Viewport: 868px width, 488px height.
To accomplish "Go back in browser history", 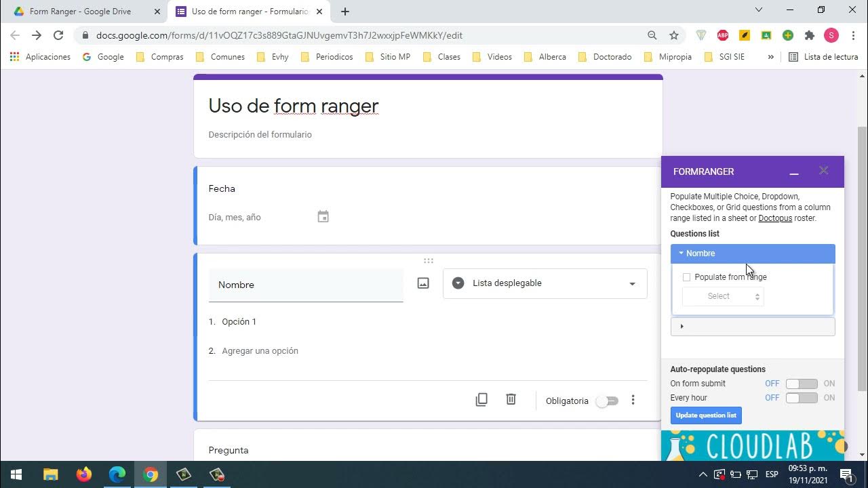I will click(15, 35).
